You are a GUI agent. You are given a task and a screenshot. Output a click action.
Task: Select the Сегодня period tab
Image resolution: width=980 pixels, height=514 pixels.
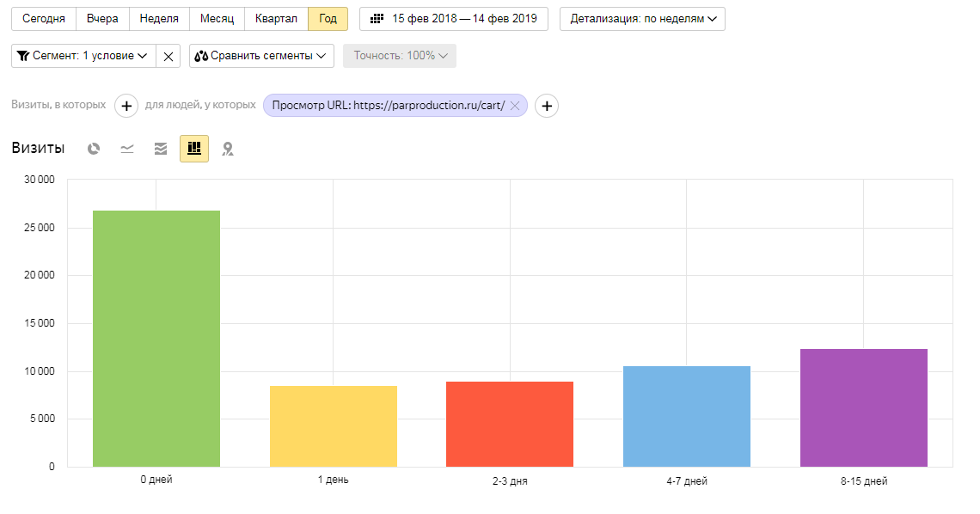click(44, 19)
